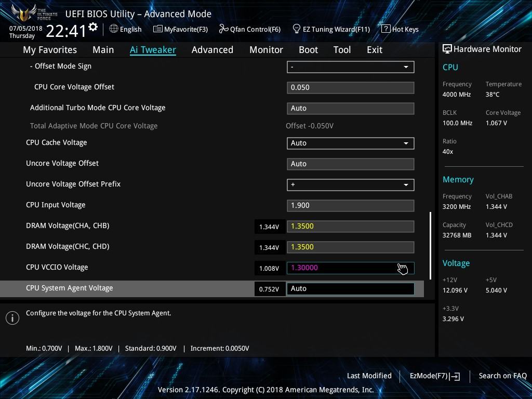Screen dimensions: 532x399
Task: Click the Qfan Control fan icon
Action: [223, 29]
